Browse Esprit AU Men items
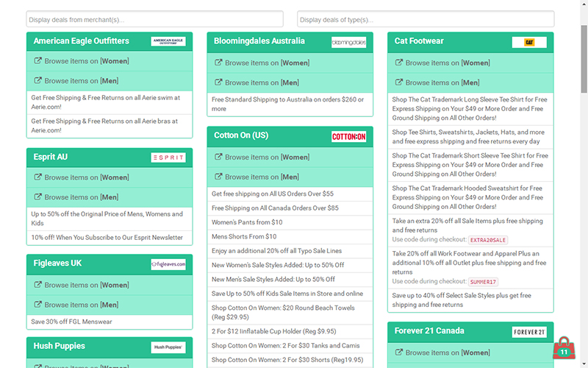The height and width of the screenshot is (368, 588). (110, 197)
